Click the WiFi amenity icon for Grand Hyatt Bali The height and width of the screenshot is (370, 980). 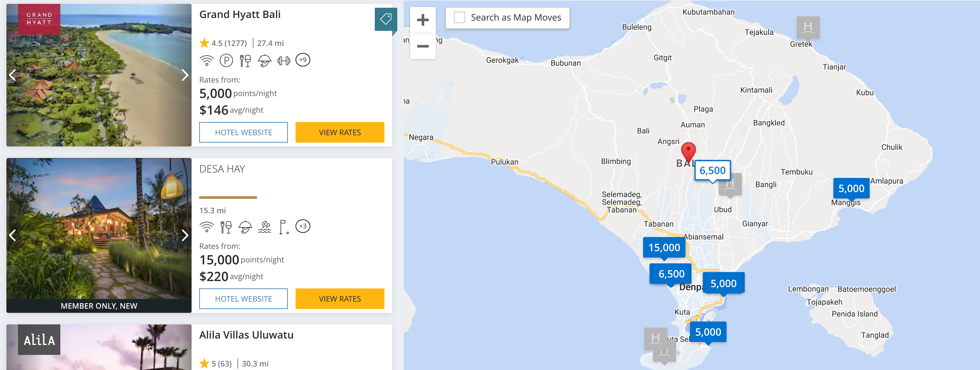click(207, 60)
